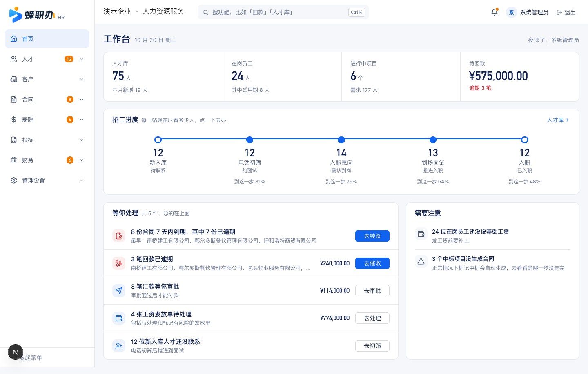Click the wallet icon in 4 张工资发放单 row
Viewport: 588px width, 374px height.
(x=119, y=318)
